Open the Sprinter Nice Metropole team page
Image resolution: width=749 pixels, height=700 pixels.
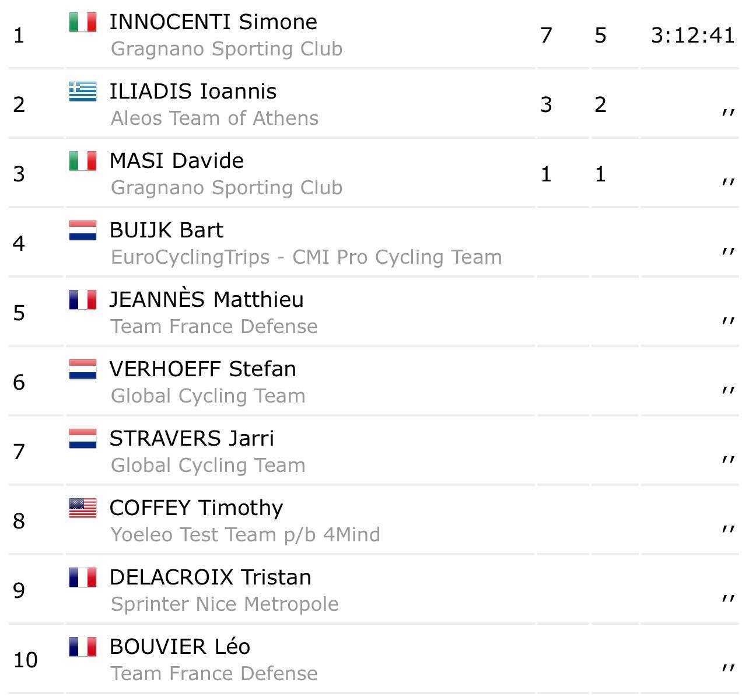(225, 604)
